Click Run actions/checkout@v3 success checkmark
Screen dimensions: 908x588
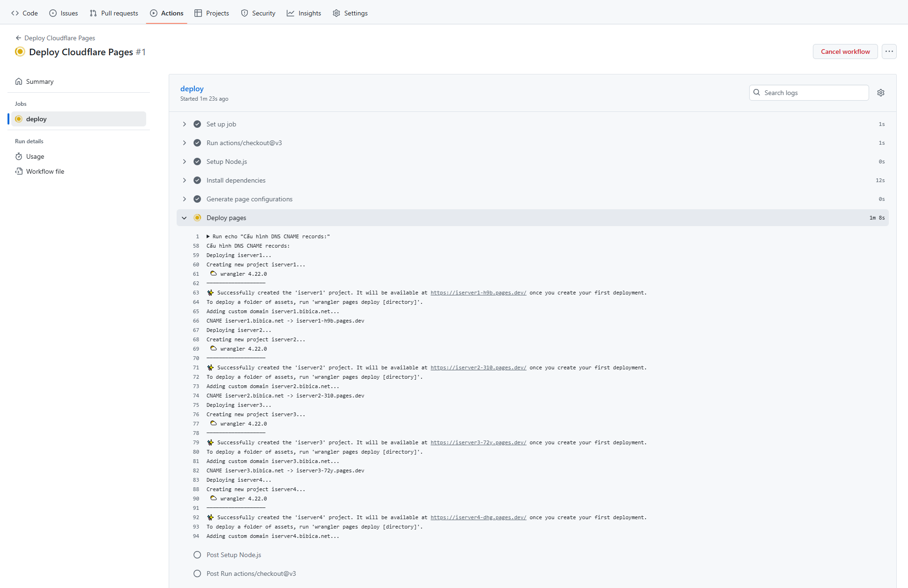(x=197, y=143)
